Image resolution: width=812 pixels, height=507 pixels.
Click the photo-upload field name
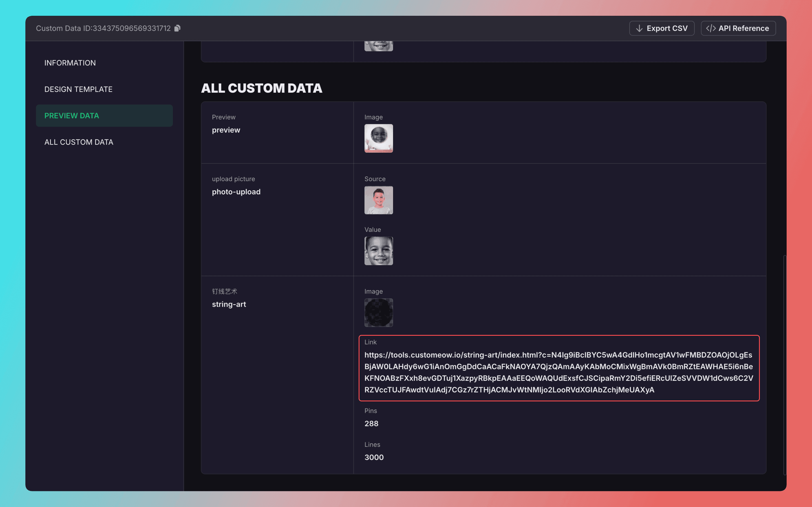pos(236,192)
